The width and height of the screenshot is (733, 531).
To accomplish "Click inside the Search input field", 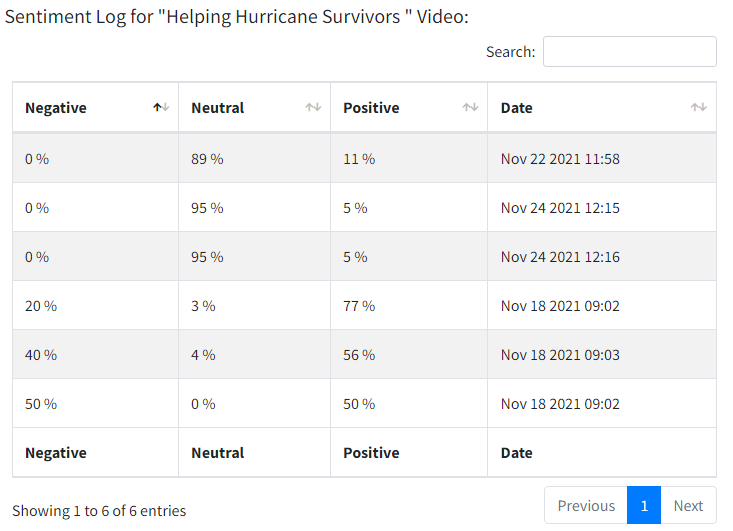I will point(629,52).
